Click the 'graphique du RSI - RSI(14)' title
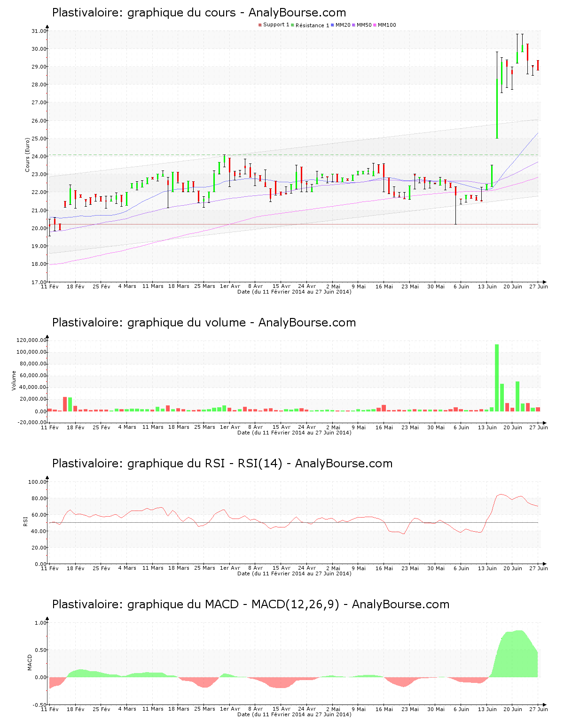564x728 pixels. pos(222,464)
